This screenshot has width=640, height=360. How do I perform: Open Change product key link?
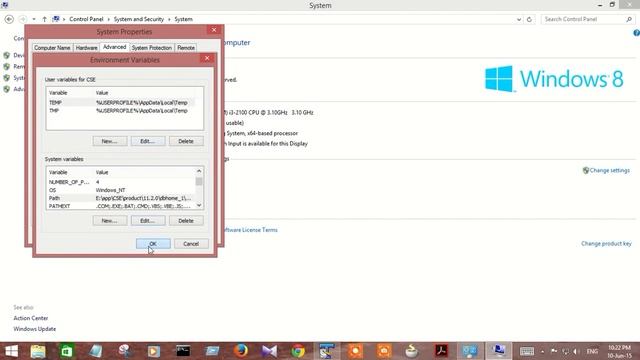pyautogui.click(x=606, y=244)
